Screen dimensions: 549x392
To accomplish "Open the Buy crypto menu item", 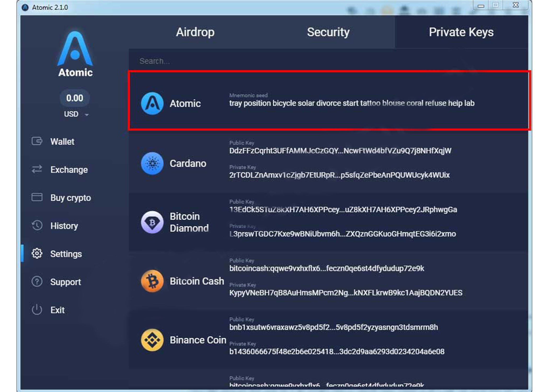I will (x=71, y=198).
